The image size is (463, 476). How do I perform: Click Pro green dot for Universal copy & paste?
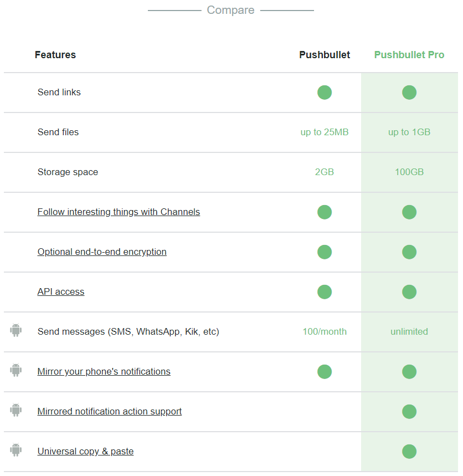click(x=409, y=452)
